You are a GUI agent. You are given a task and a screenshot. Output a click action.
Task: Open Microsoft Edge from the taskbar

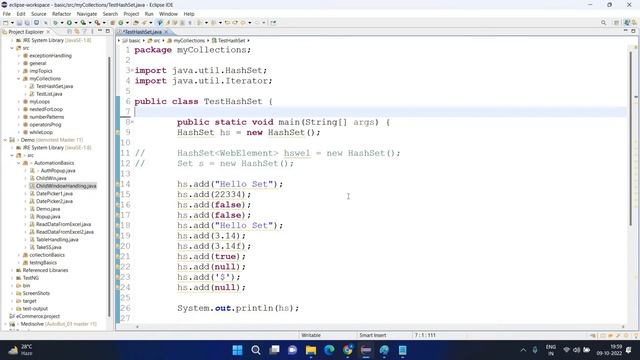click(329, 350)
